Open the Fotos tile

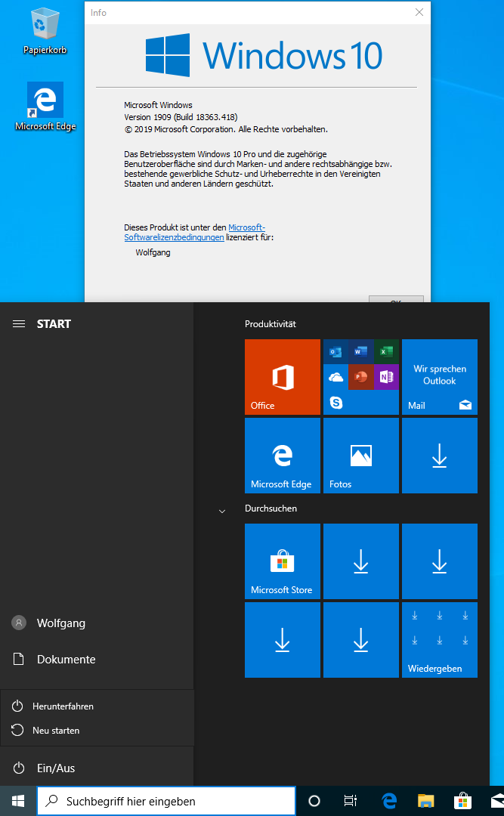(361, 456)
